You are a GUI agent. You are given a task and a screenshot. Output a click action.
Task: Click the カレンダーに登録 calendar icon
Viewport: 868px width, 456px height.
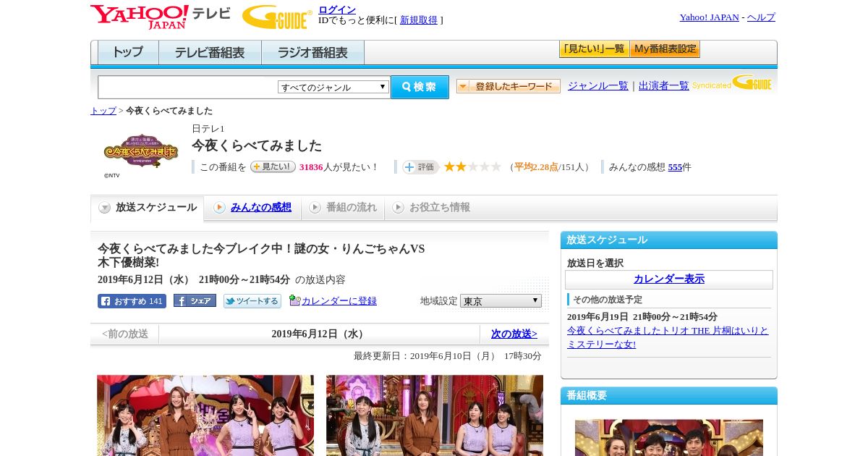coord(294,300)
